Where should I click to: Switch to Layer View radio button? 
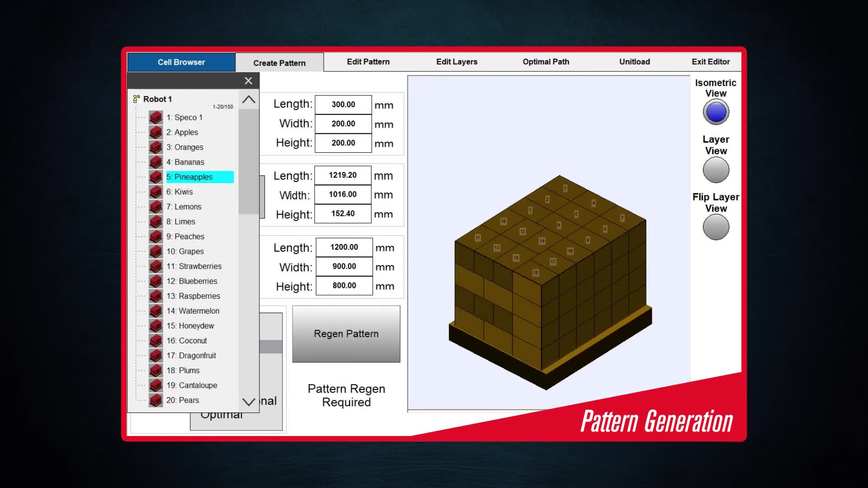click(x=716, y=170)
